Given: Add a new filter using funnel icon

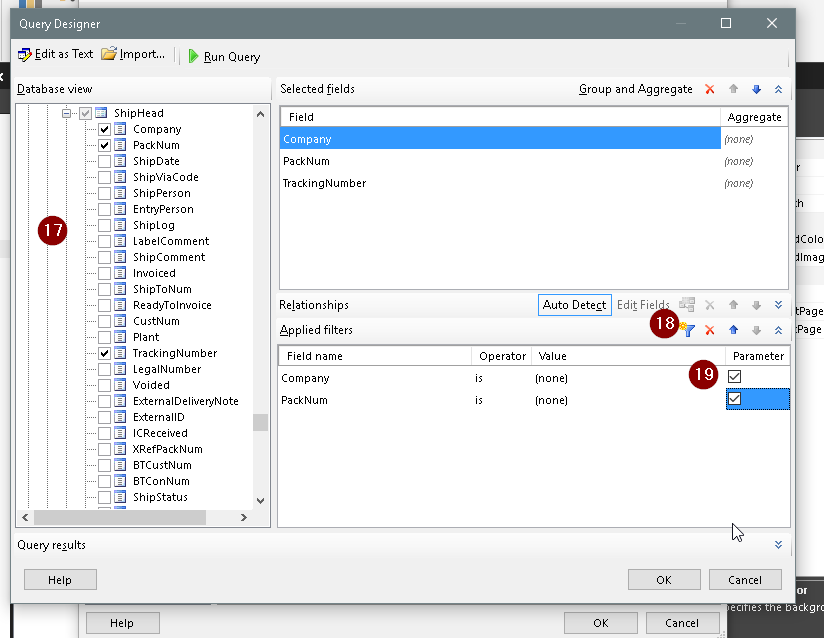Looking at the screenshot, I should click(x=688, y=330).
